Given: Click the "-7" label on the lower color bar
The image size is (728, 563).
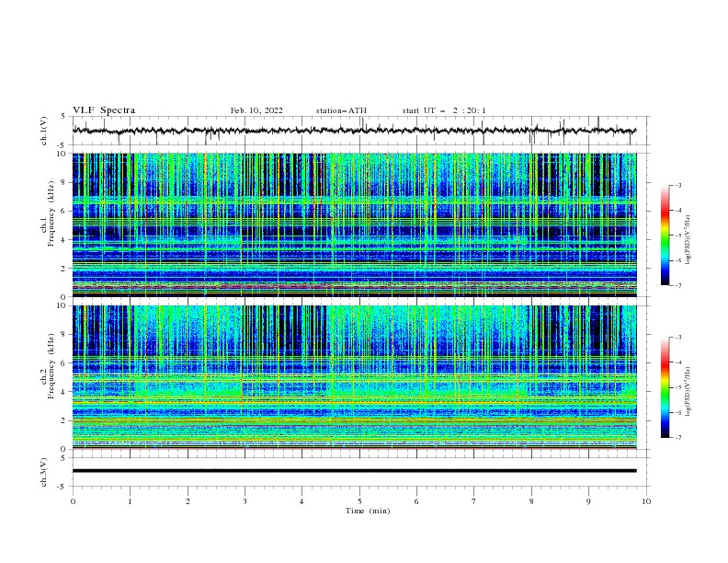Looking at the screenshot, I should (678, 437).
